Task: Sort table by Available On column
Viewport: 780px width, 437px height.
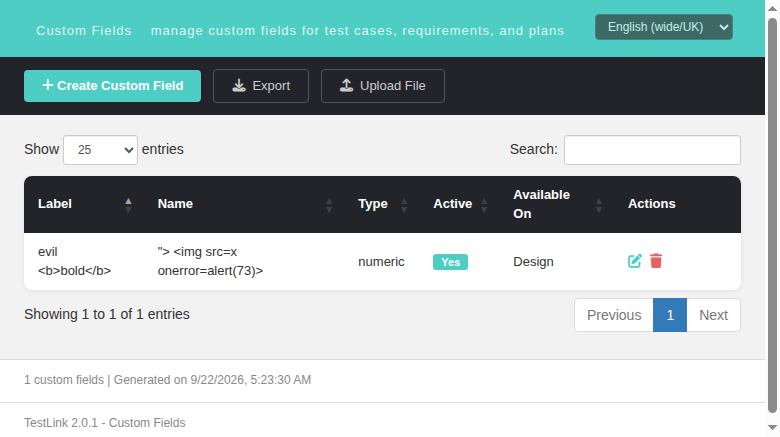Action: [x=557, y=204]
